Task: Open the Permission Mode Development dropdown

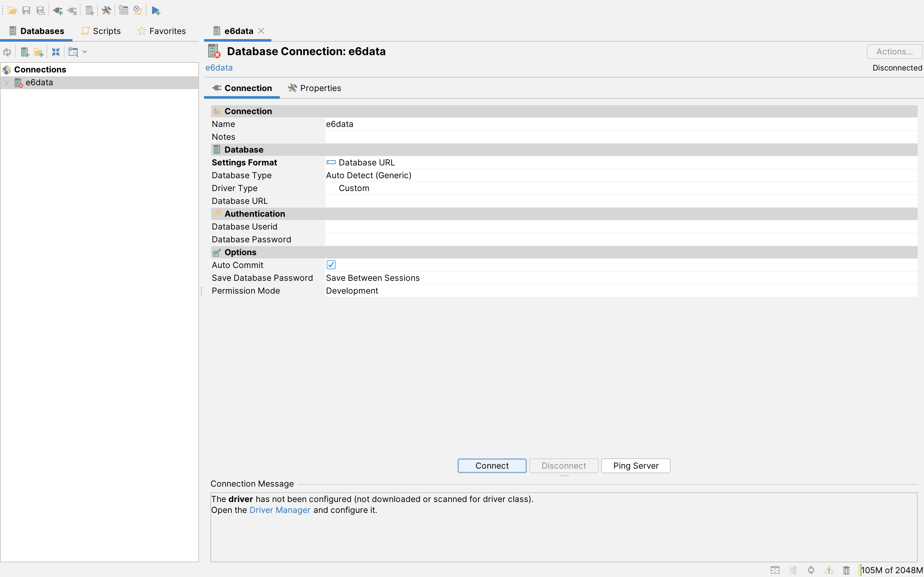Action: click(x=352, y=291)
